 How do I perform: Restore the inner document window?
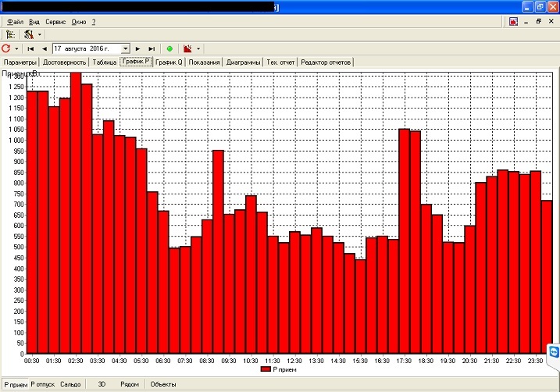point(539,22)
